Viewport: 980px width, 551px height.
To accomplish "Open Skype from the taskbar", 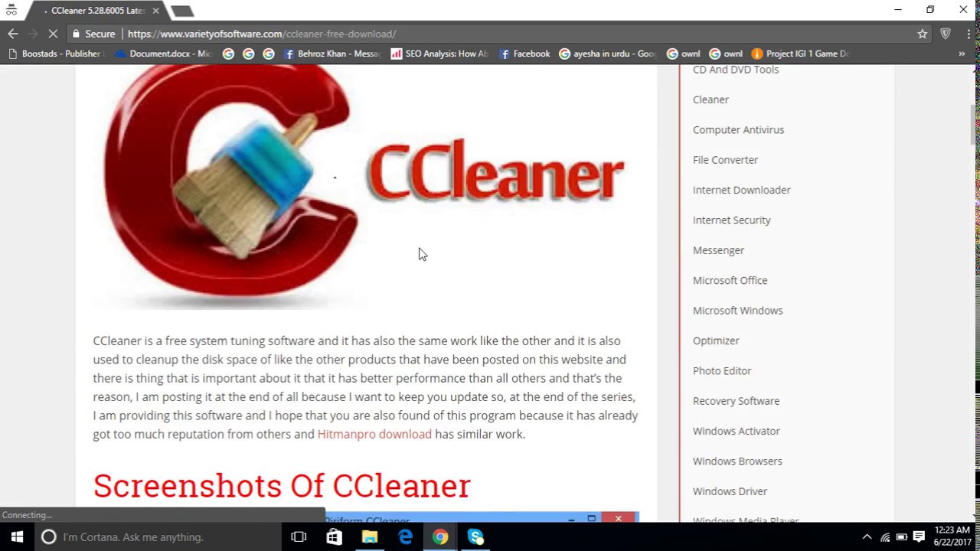I will (475, 537).
